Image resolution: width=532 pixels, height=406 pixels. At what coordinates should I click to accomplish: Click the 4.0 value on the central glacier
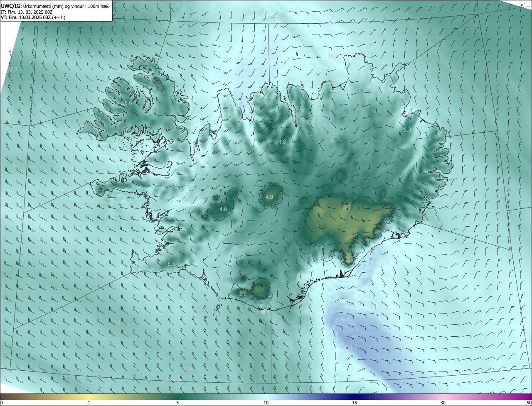coord(269,197)
